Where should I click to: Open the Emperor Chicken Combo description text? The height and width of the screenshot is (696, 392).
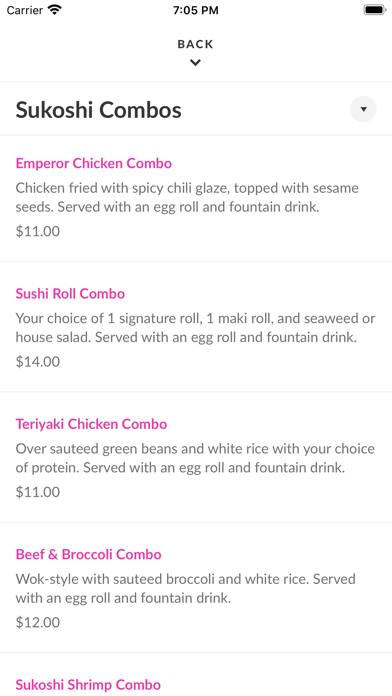[x=187, y=198]
